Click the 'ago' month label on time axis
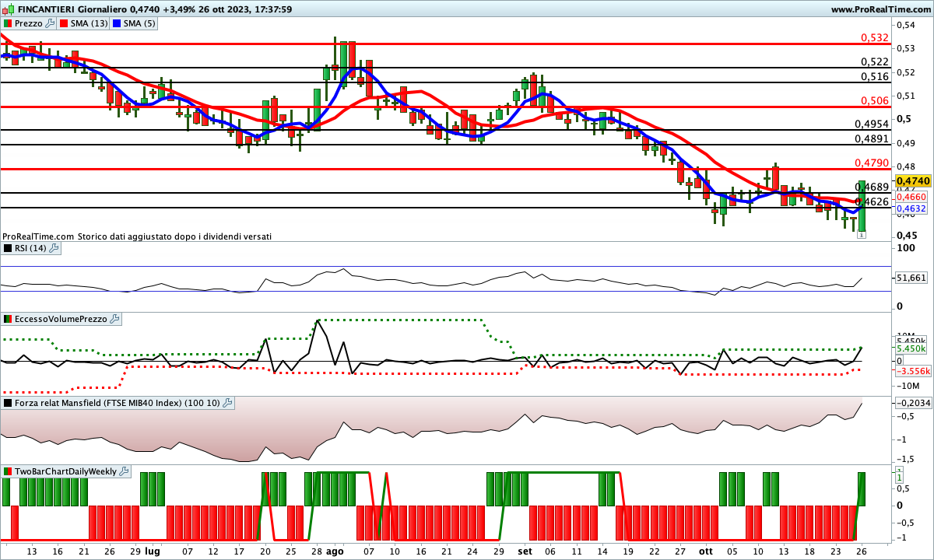Image resolution: width=934 pixels, height=560 pixels. pos(335,551)
